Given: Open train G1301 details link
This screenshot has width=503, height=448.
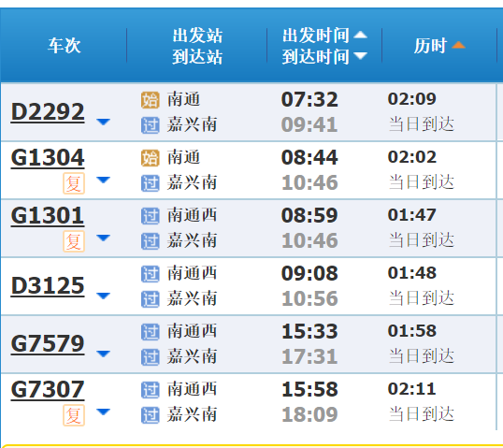Looking at the screenshot, I should point(48,216).
